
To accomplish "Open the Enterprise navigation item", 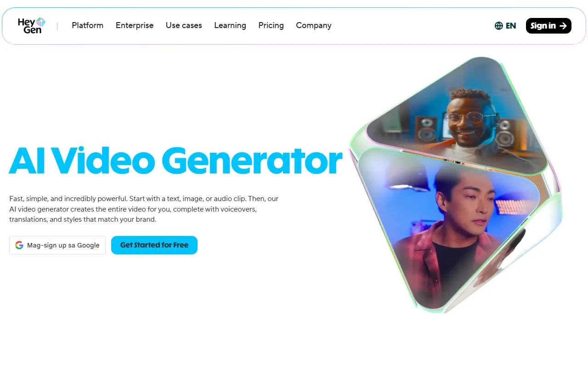I will 135,25.
